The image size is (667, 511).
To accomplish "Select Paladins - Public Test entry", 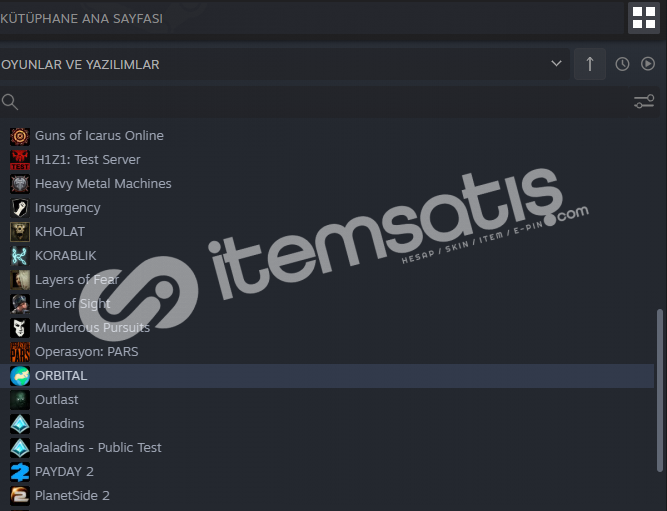I will coord(327,448).
